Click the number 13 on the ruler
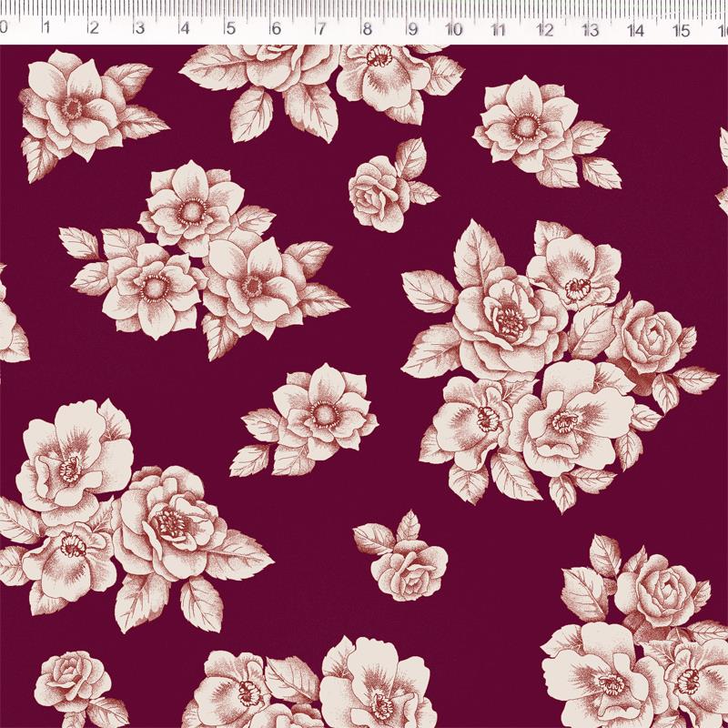 click(x=590, y=29)
